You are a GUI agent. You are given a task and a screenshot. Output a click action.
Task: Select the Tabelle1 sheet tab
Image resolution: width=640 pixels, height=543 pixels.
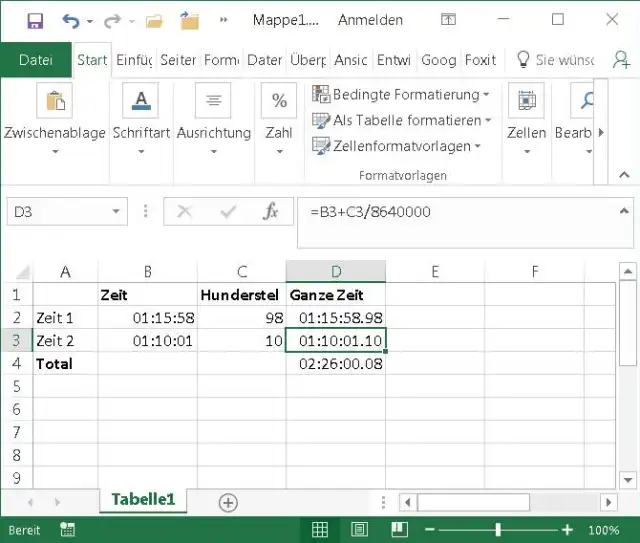[143, 500]
